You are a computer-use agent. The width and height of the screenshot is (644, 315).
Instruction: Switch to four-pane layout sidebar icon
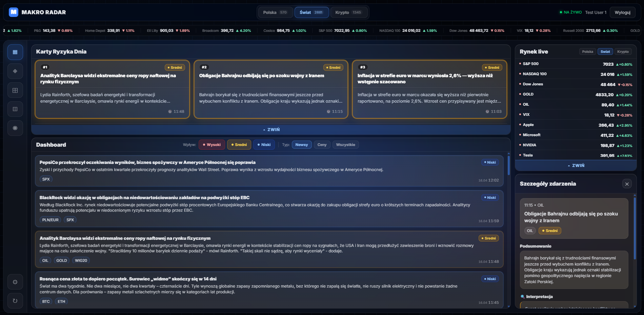coord(15,90)
